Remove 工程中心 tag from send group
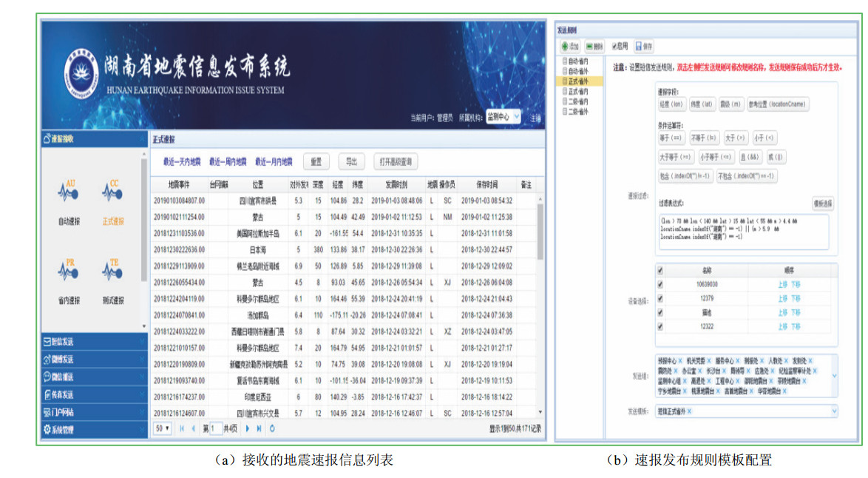The image size is (868, 478). tap(736, 381)
